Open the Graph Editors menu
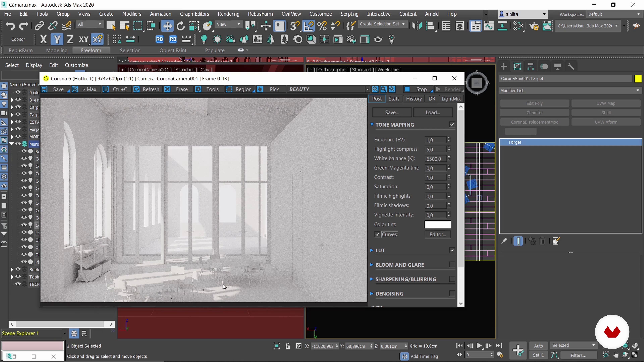This screenshot has height=362, width=644. (x=194, y=14)
